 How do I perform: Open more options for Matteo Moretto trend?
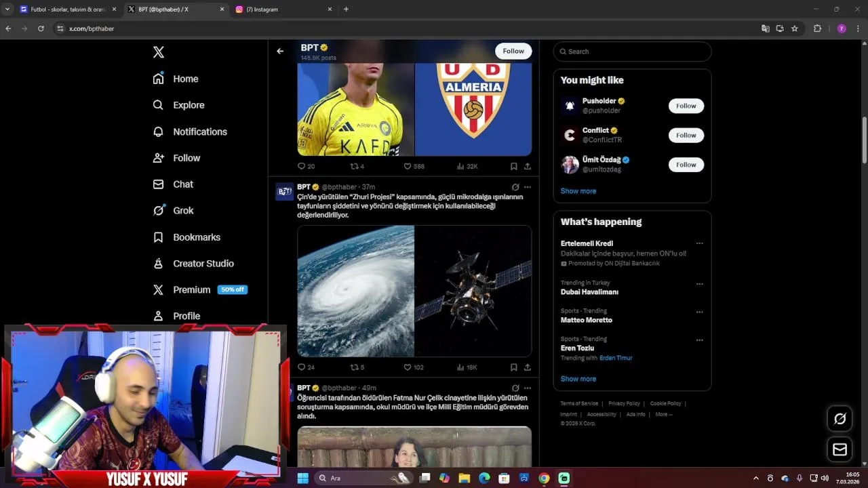pyautogui.click(x=699, y=312)
